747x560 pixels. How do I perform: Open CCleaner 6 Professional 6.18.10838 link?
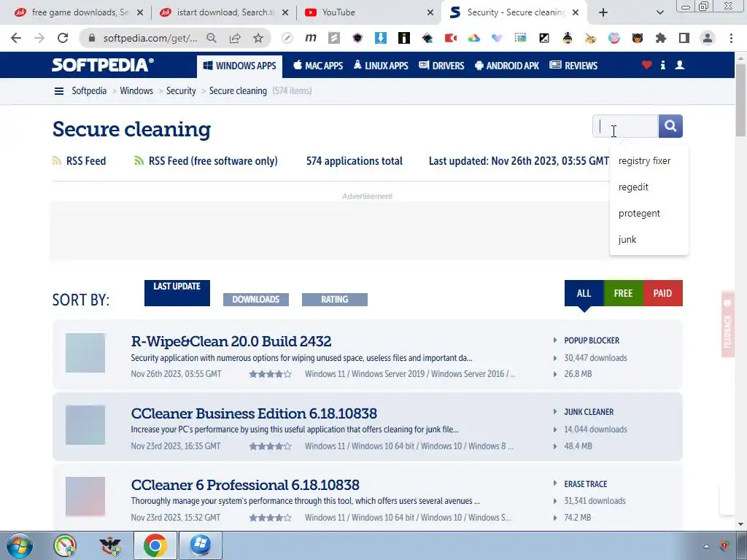click(245, 484)
